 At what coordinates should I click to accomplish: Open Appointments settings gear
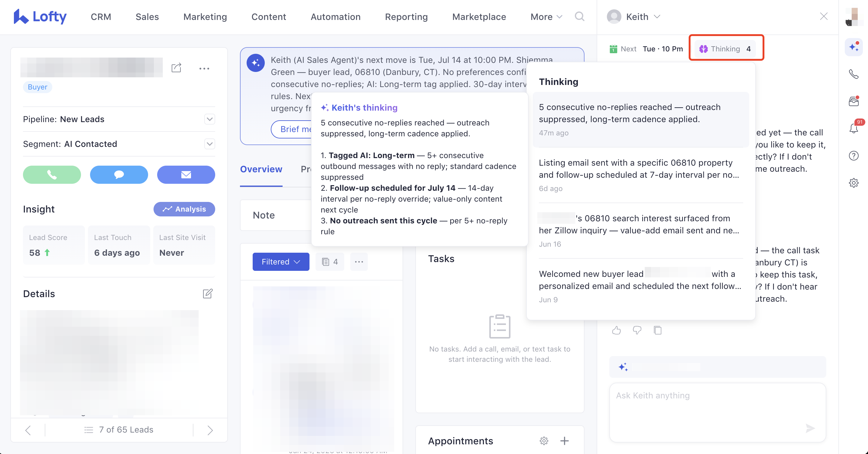pyautogui.click(x=544, y=441)
